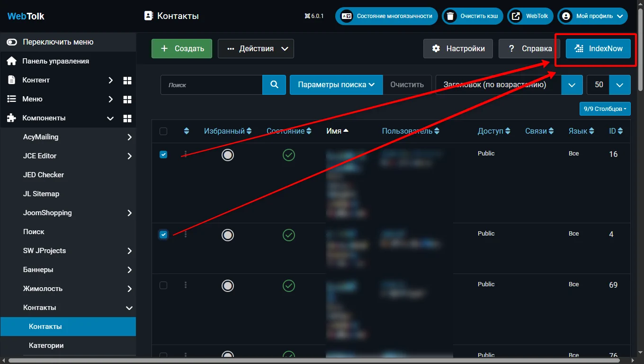Check the checkbox for contact ID 69
Image resolution: width=644 pixels, height=364 pixels.
[163, 285]
